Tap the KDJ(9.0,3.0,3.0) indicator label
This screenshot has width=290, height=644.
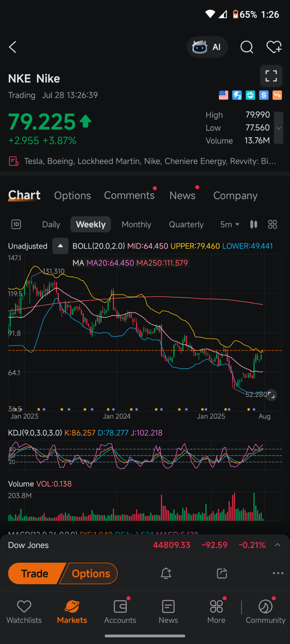(35, 433)
